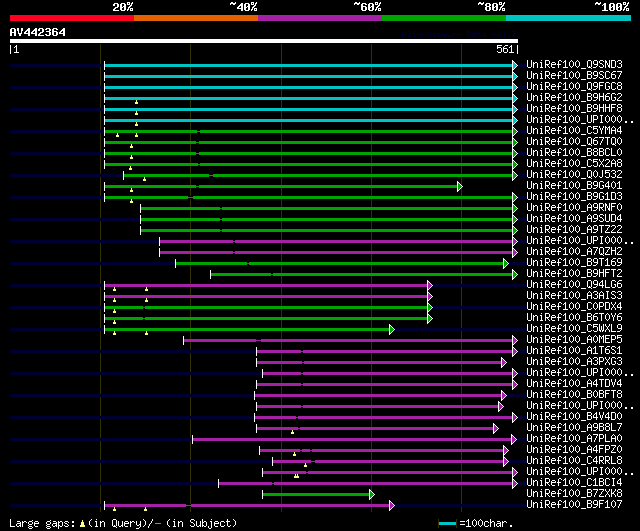The image size is (640, 531).
Task: Click the purple arrowhead ending the C4RRL8 alignment
Action: 506,462
